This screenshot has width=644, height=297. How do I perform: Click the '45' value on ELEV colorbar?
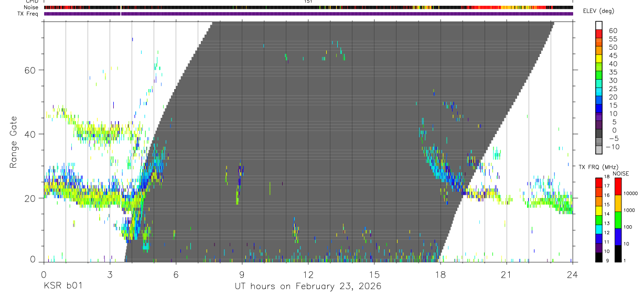pos(612,56)
